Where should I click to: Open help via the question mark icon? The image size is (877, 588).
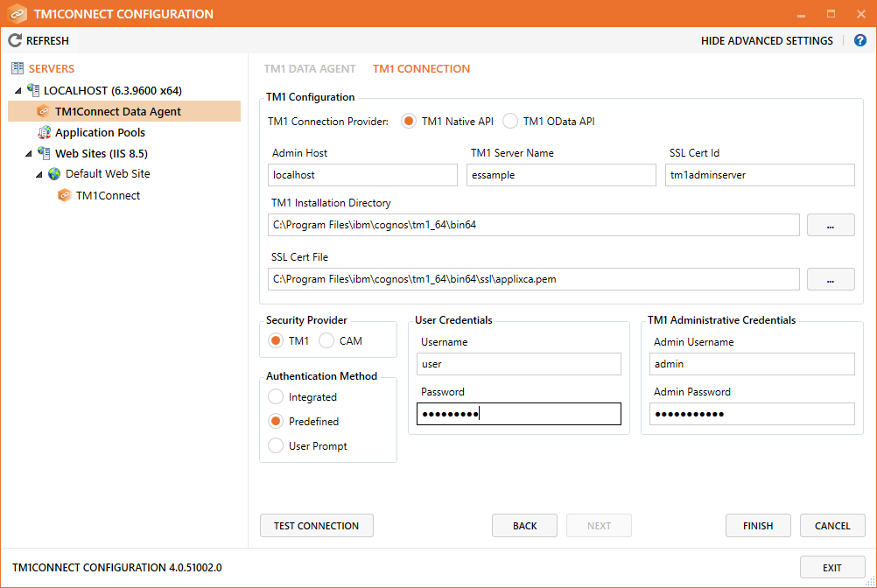860,40
